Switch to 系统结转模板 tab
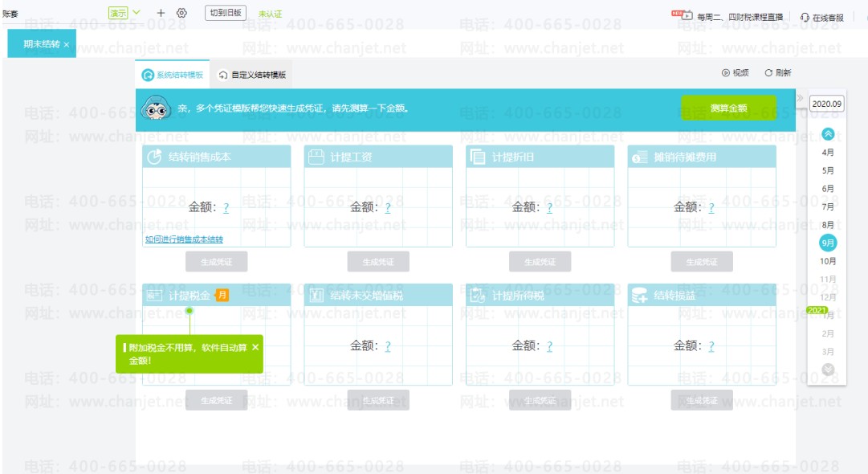This screenshot has height=474, width=868. tap(173, 75)
